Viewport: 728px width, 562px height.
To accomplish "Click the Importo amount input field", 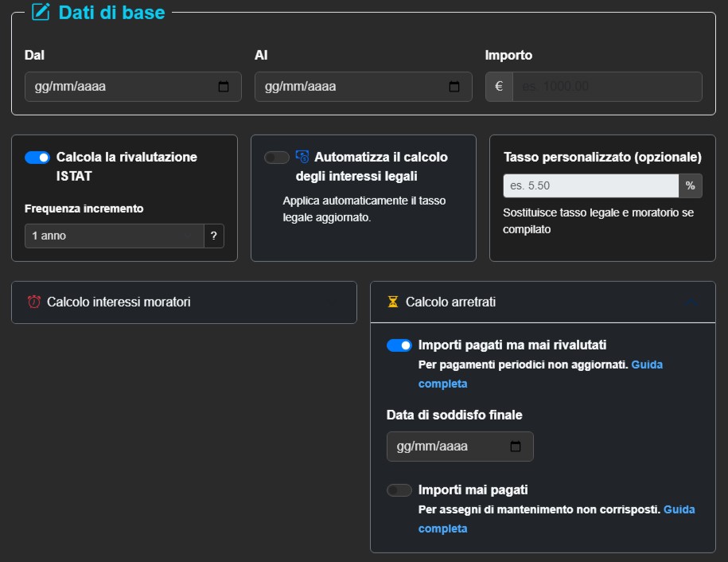I will tap(606, 87).
